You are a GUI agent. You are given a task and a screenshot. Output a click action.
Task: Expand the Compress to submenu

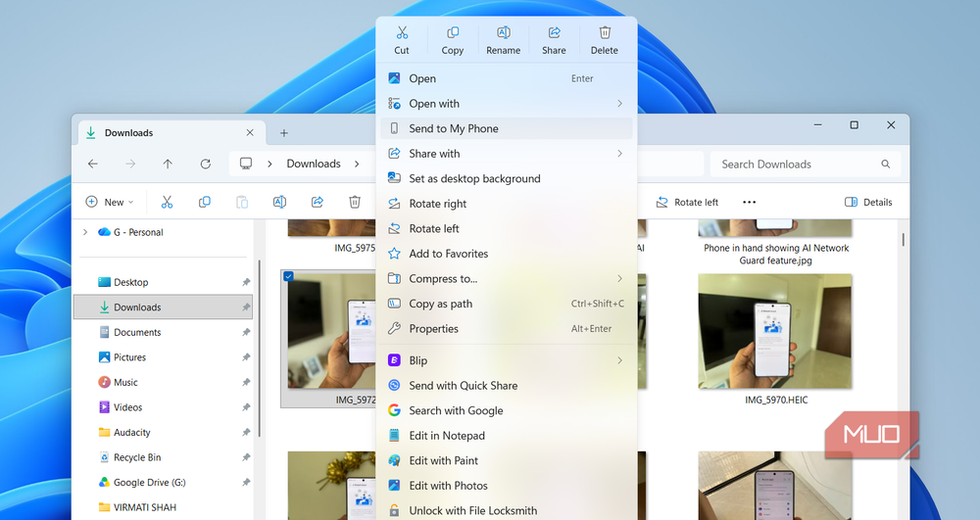pos(507,278)
